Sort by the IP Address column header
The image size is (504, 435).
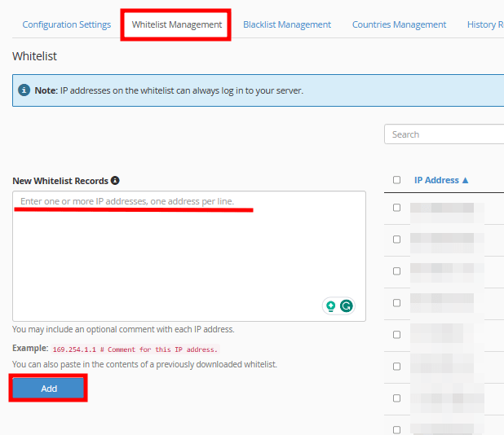pyautogui.click(x=441, y=180)
